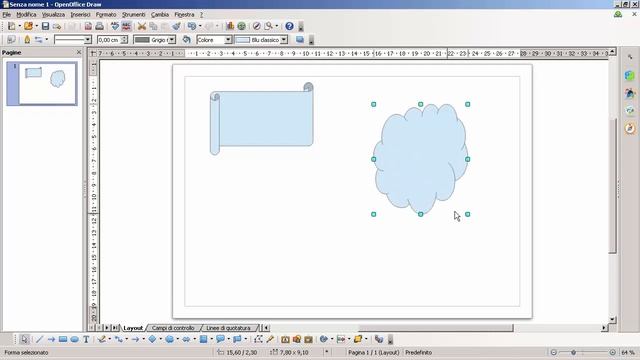This screenshot has width=640, height=360.
Task: Click the Hyperlink globe icon
Action: pos(242,26)
